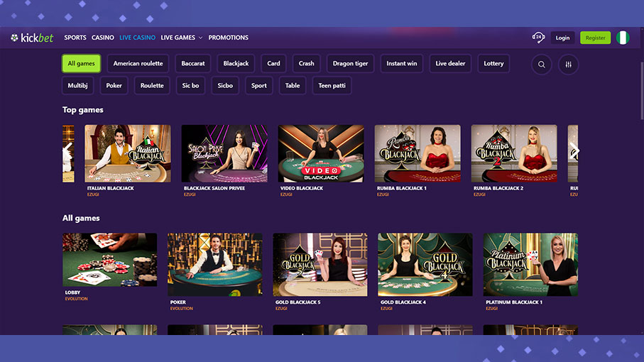Open the Video Blackjack game
644x362 pixels.
click(321, 153)
